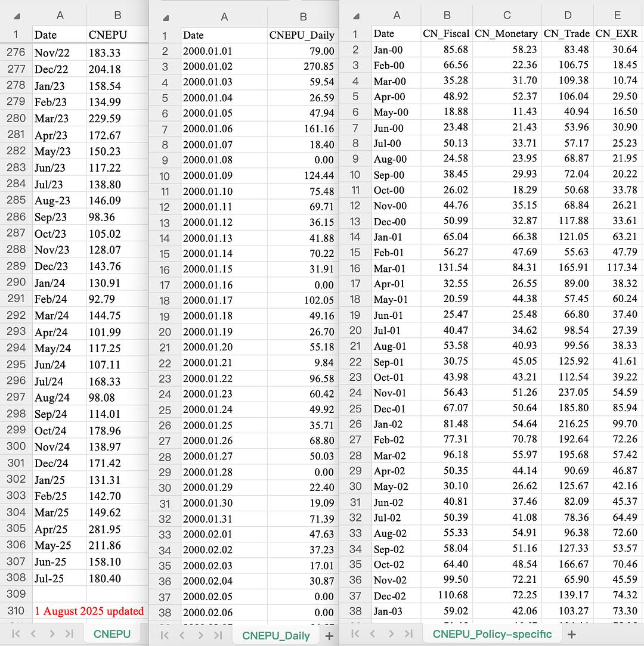The height and width of the screenshot is (646, 644).
Task: Click the CN_Fiscal header cell
Action: [x=447, y=34]
